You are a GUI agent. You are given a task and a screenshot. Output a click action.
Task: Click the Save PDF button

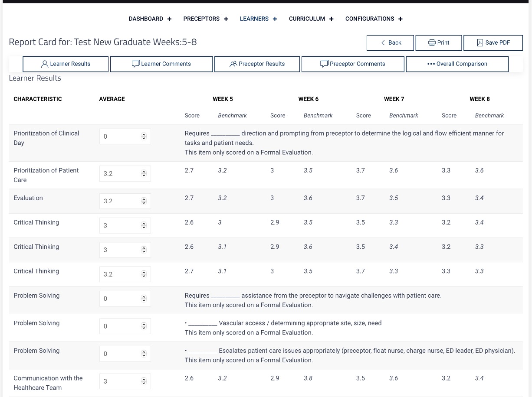coord(493,42)
